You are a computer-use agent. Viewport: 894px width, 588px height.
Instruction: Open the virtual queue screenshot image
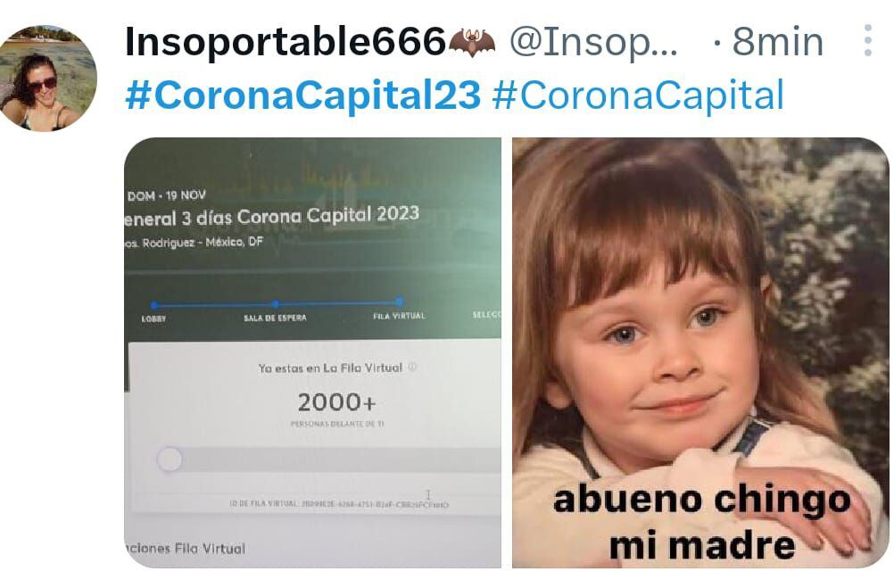[x=312, y=352]
